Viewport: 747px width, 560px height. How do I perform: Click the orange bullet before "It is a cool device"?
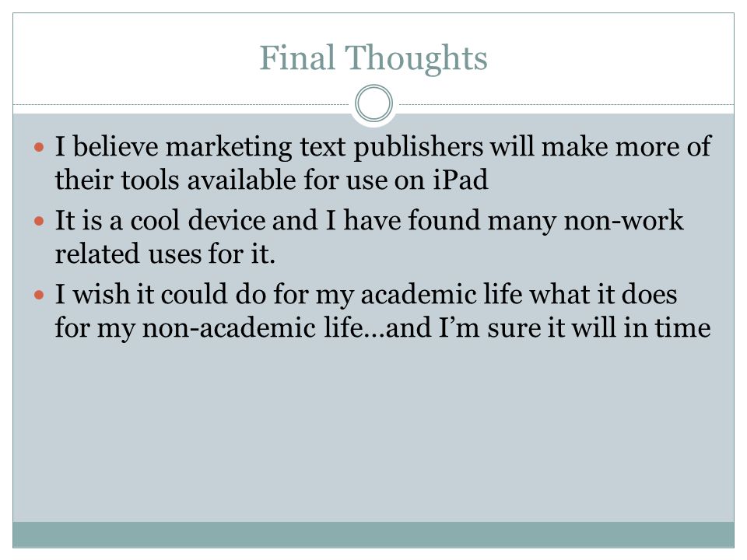(x=39, y=221)
